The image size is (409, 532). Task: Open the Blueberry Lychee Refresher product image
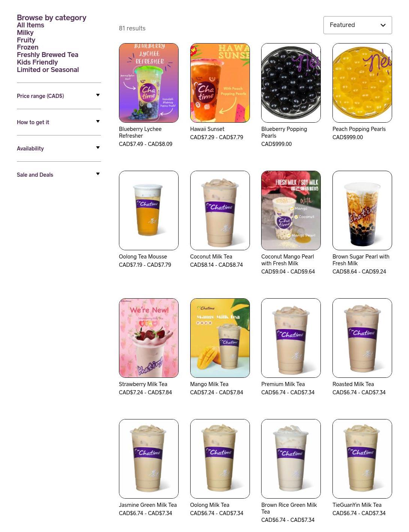[x=149, y=83]
